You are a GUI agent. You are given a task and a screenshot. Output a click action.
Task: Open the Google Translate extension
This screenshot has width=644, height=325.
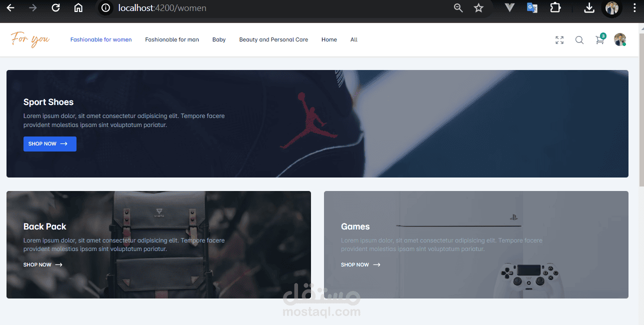[x=532, y=7]
